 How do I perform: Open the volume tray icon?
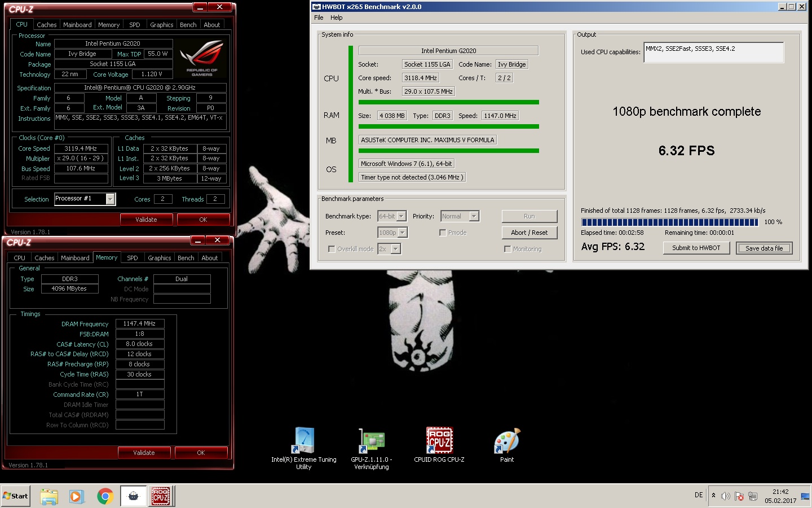tap(726, 496)
